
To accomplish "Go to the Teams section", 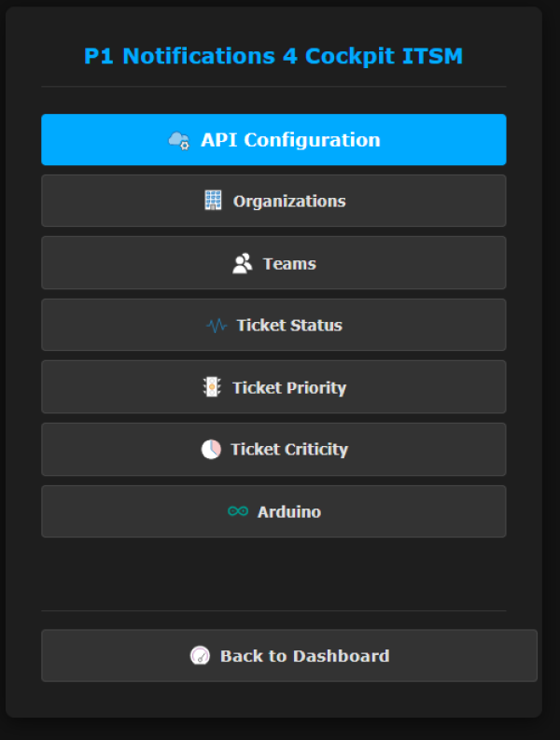I will point(289,264).
